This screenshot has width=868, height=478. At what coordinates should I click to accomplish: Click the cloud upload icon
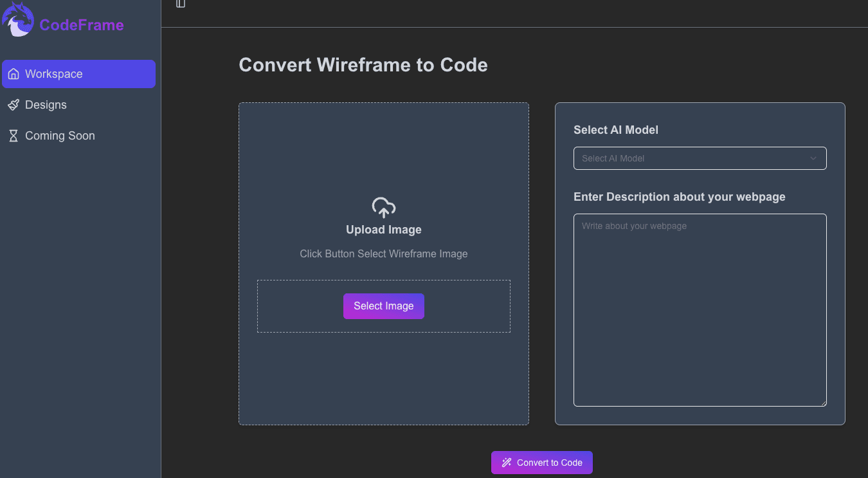pos(383,208)
